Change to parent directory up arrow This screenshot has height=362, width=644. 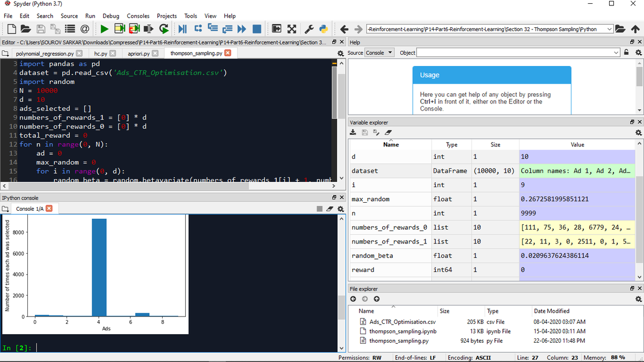pyautogui.click(x=634, y=29)
